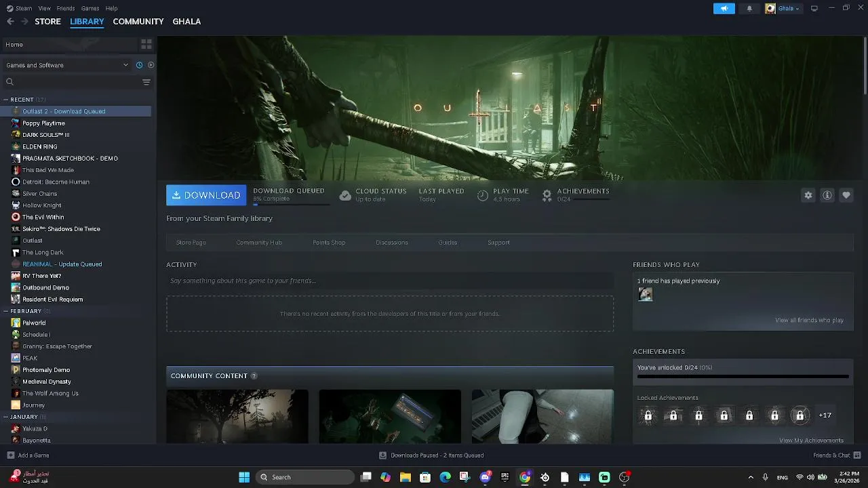Toggle the recent activity clock filter
The width and height of the screenshot is (868, 488).
[139, 65]
